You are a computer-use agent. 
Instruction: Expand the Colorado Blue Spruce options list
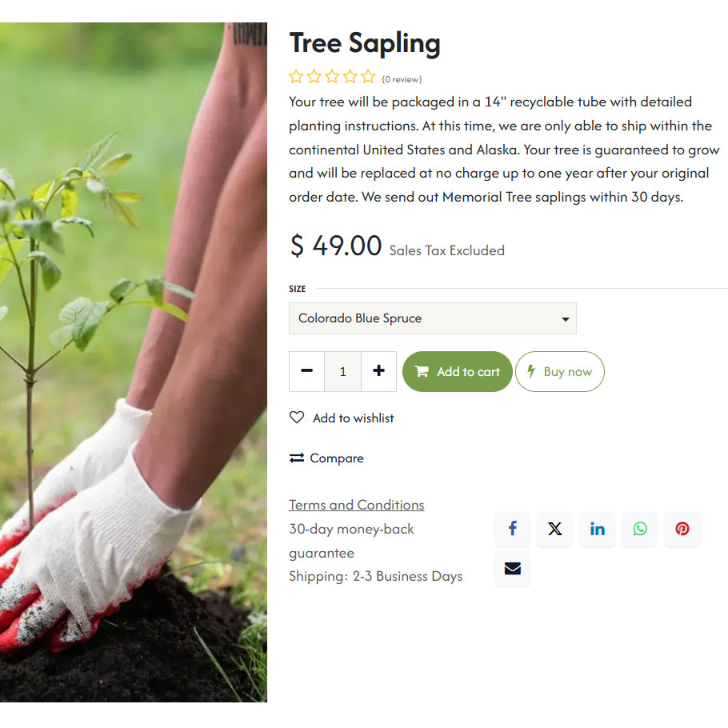tap(432, 318)
